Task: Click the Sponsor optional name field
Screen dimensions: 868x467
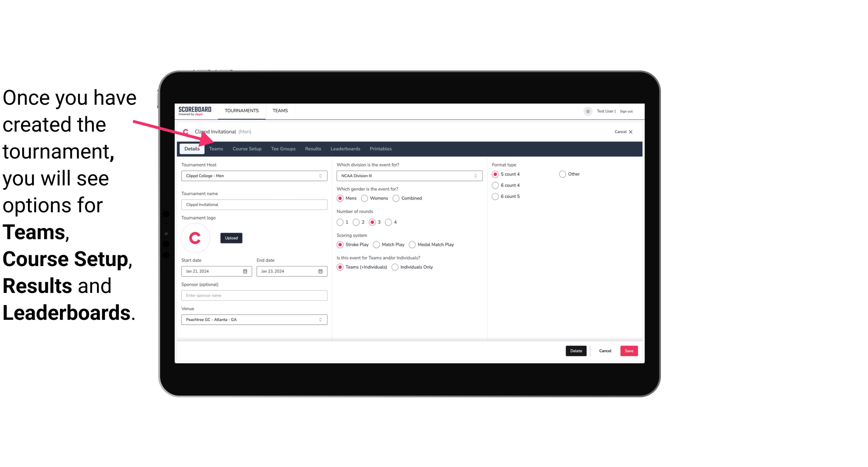Action: coord(254,295)
